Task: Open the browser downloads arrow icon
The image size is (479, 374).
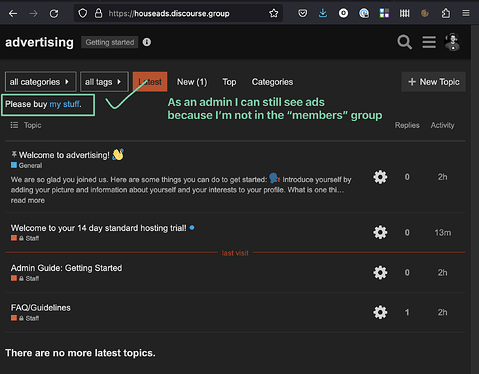Action: click(x=323, y=13)
